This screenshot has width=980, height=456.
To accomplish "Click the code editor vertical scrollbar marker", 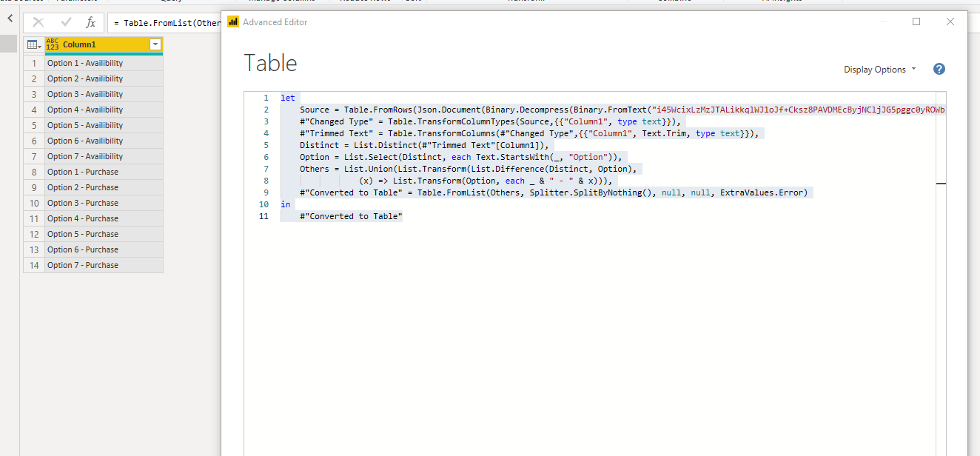I will (941, 183).
